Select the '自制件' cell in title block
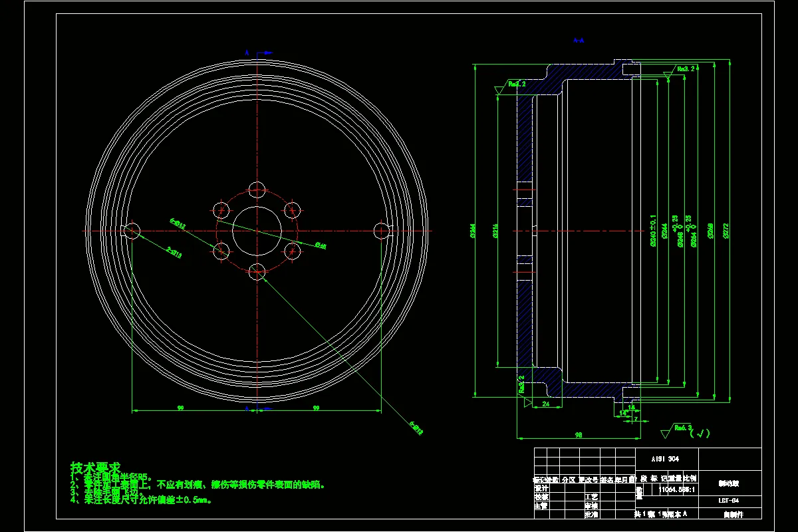Screen dimensions: 798x532 point(730,514)
